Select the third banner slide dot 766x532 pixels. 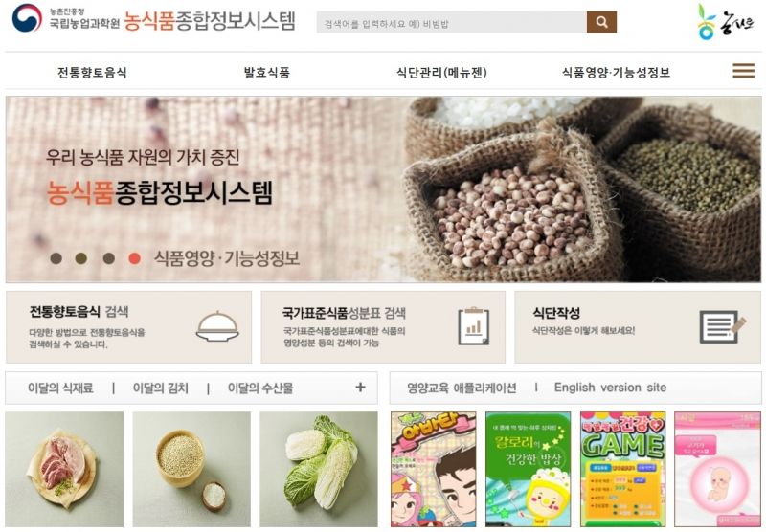pos(108,258)
